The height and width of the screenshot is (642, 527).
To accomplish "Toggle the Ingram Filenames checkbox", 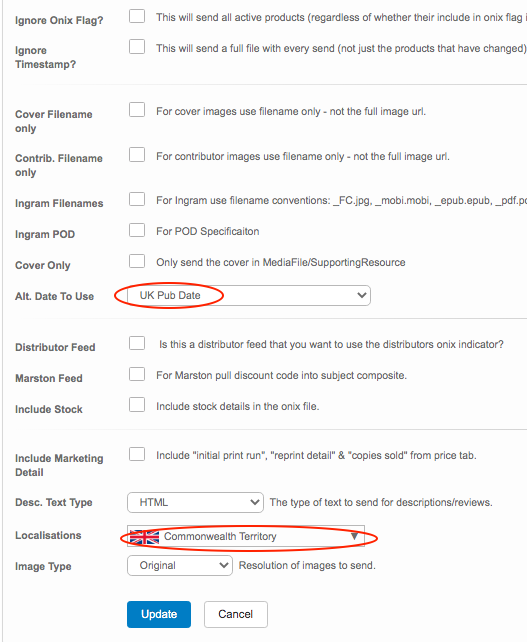I will (x=137, y=199).
